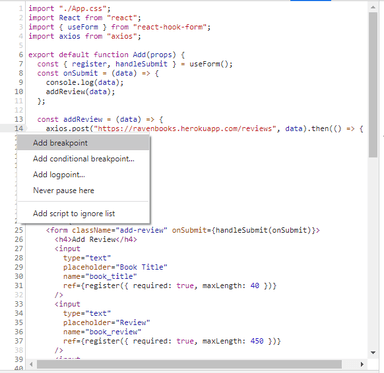Choose Add script to ignore list
Screen dimensions: 384x373
coord(83,213)
